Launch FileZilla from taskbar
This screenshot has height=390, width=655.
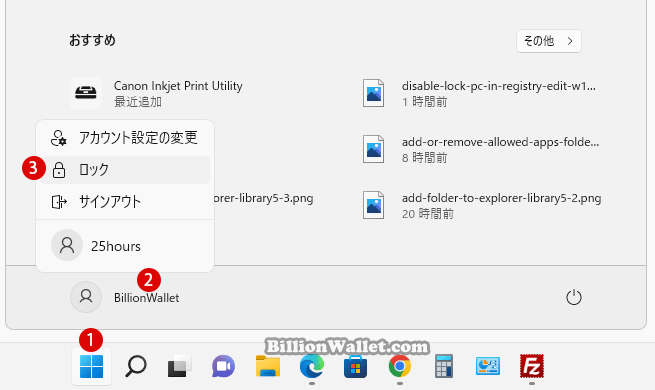tap(532, 366)
